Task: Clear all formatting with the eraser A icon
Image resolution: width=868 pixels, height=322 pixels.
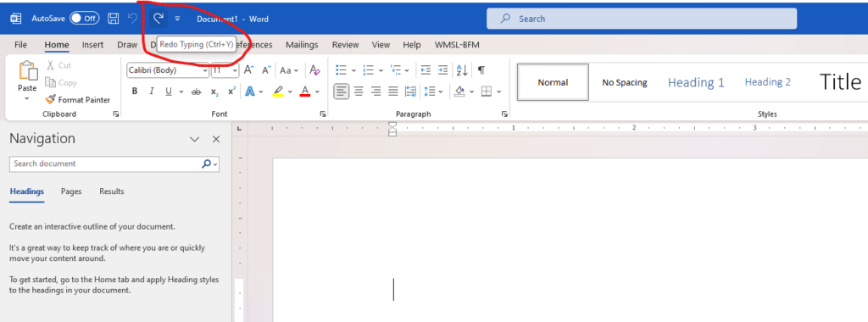Action: point(314,70)
